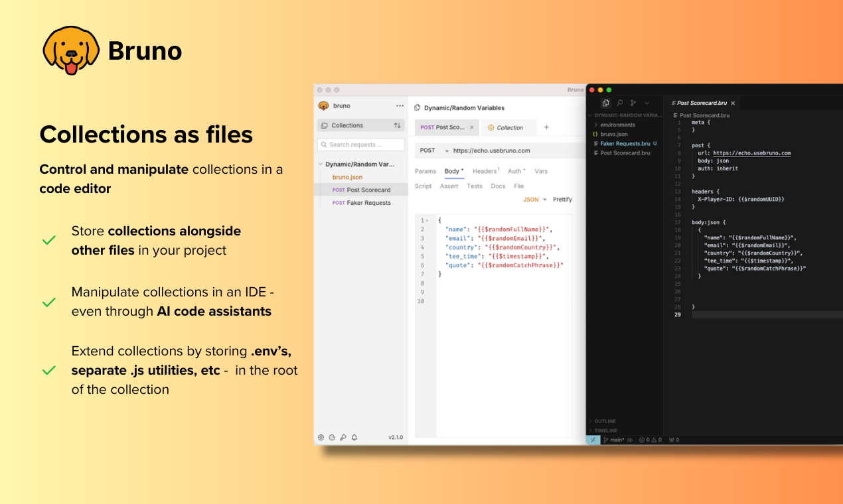Open VS Code Explorer files icon

[605, 103]
